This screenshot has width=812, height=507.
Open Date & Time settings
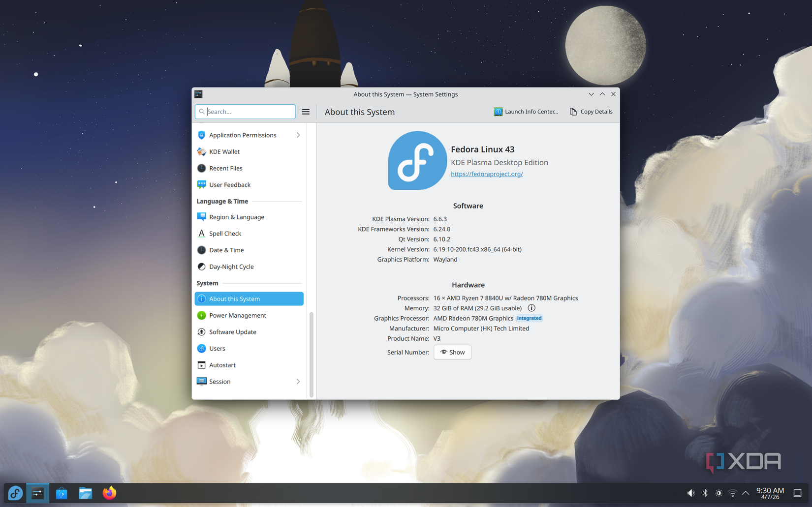click(x=226, y=250)
